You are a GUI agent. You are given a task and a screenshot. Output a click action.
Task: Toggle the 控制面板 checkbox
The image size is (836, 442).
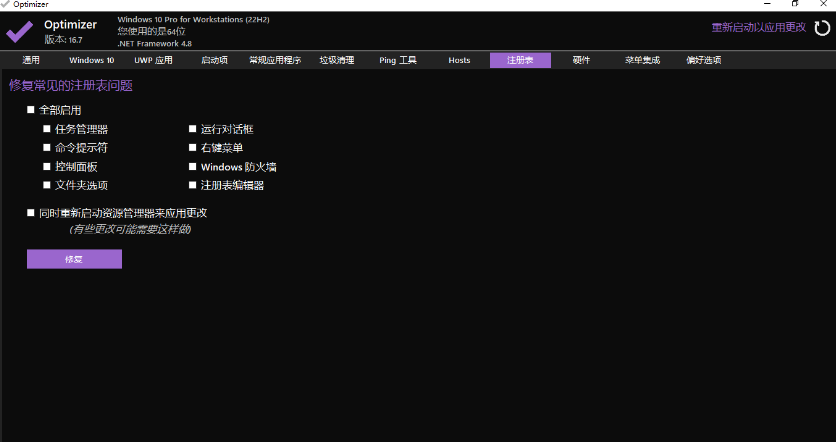[47, 167]
